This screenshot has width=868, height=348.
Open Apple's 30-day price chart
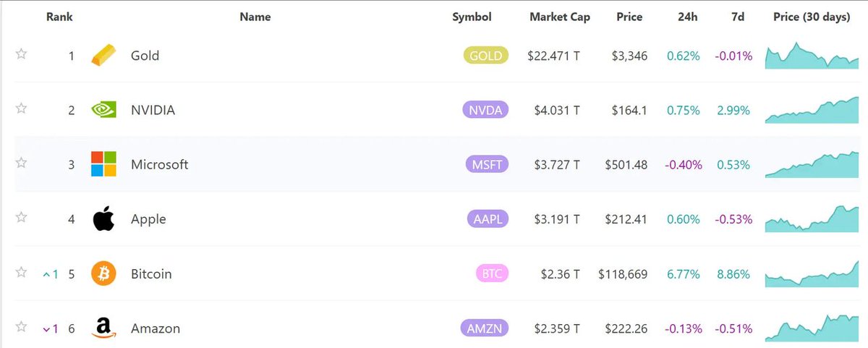click(x=811, y=218)
